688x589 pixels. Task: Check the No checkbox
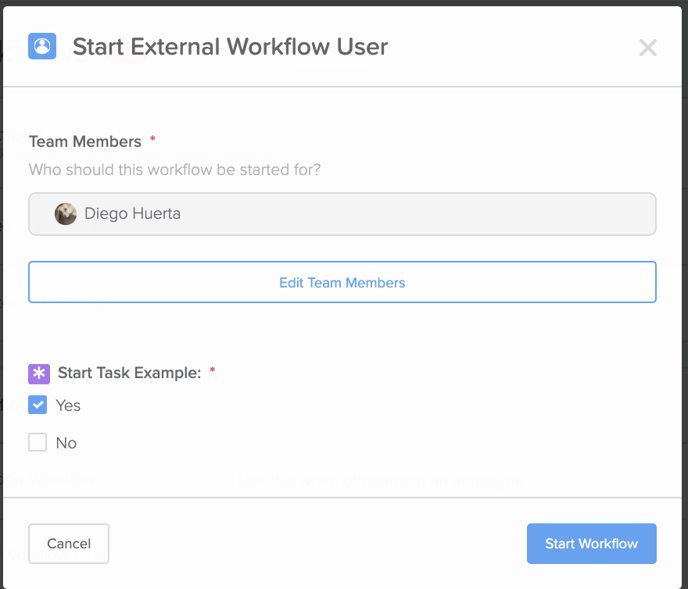click(x=38, y=442)
